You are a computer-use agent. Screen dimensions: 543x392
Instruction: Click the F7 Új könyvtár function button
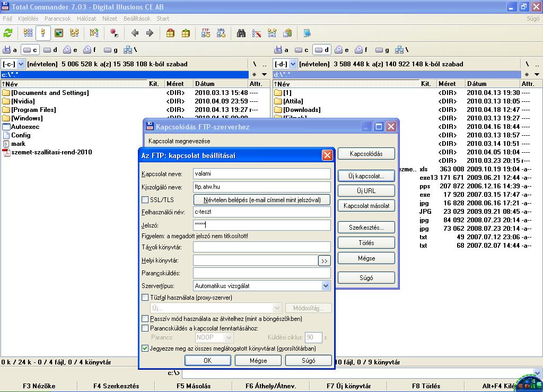[x=349, y=386]
